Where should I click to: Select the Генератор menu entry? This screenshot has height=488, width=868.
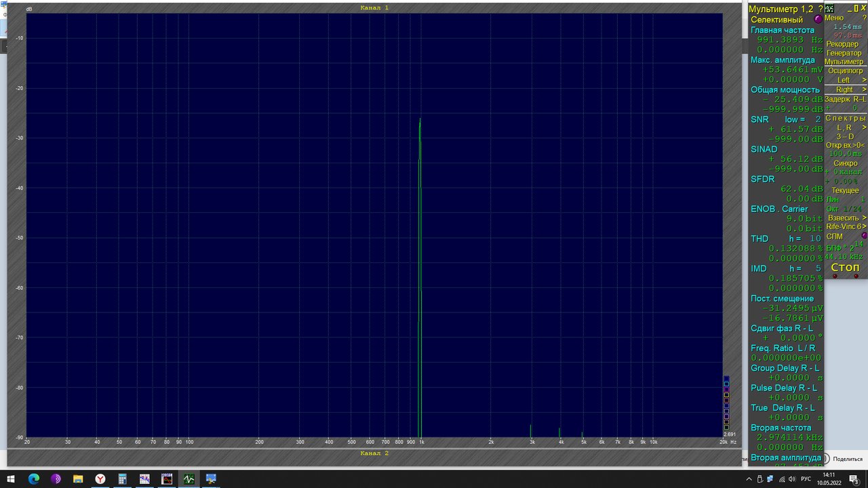(x=844, y=53)
